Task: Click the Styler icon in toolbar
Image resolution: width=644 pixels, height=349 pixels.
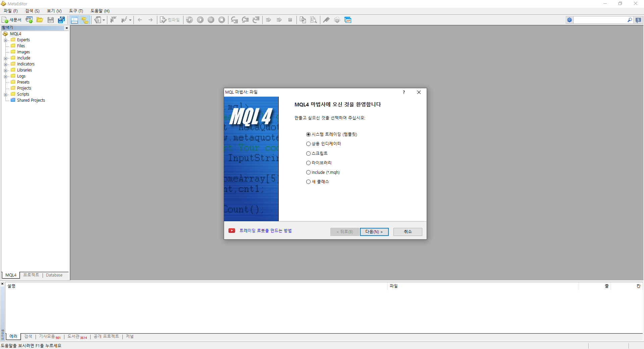Action: [x=98, y=20]
